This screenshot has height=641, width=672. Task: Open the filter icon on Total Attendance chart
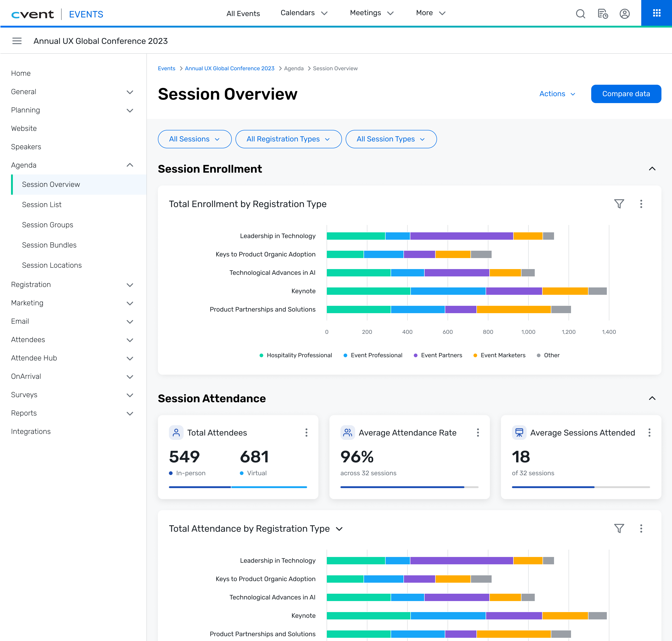619,529
